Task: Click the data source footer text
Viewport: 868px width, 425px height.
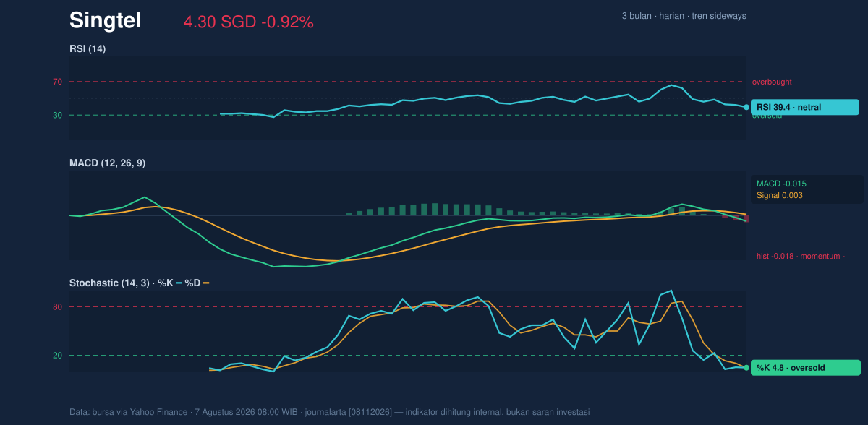Action: tap(329, 412)
